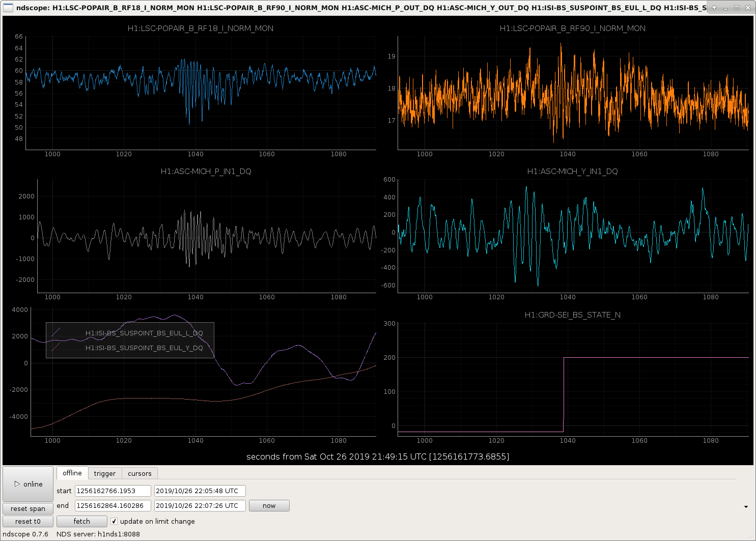756x541 pixels.
Task: Minimize the ndscope window
Action: tap(725, 8)
